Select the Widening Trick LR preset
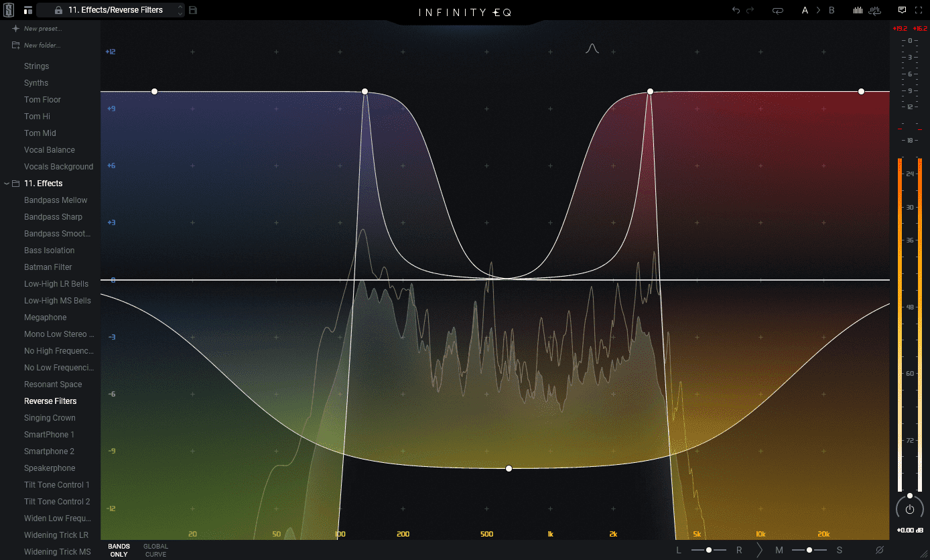 (x=56, y=535)
